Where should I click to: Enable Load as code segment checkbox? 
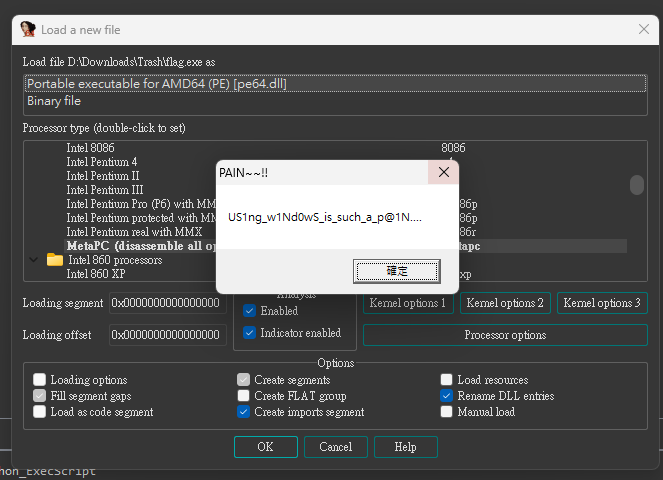pyautogui.click(x=39, y=411)
